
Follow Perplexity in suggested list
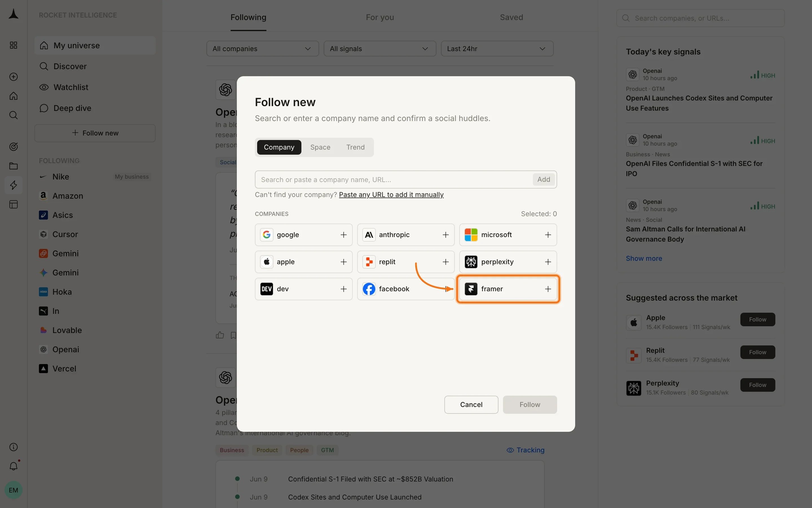[x=758, y=385]
